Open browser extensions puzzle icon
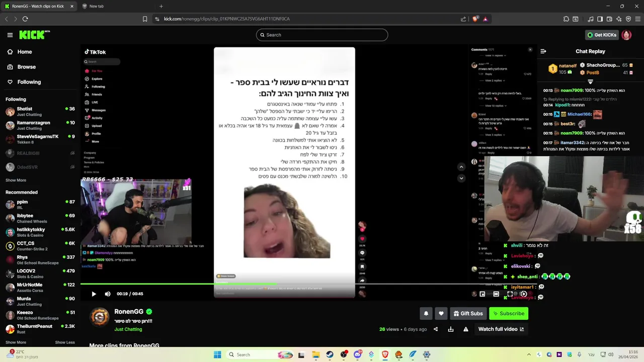This screenshot has width=644, height=362. point(567,19)
